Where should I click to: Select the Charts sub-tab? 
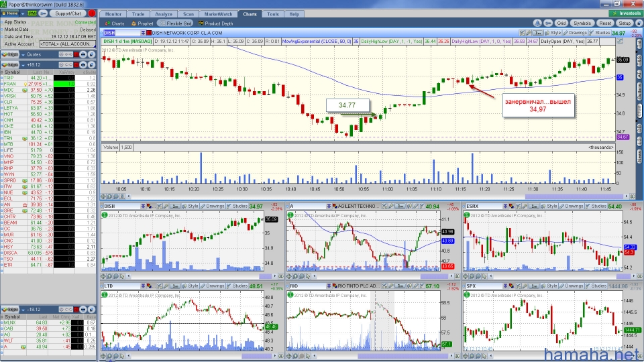click(115, 23)
